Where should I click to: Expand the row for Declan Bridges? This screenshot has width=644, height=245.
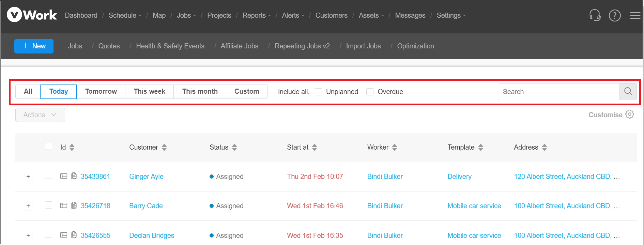pyautogui.click(x=28, y=236)
